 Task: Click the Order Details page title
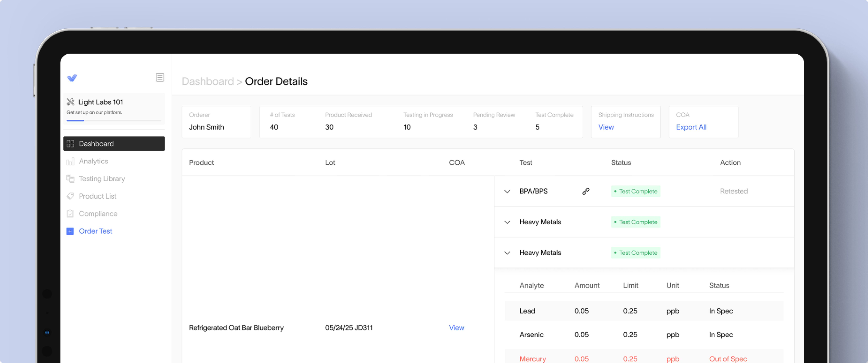tap(276, 81)
